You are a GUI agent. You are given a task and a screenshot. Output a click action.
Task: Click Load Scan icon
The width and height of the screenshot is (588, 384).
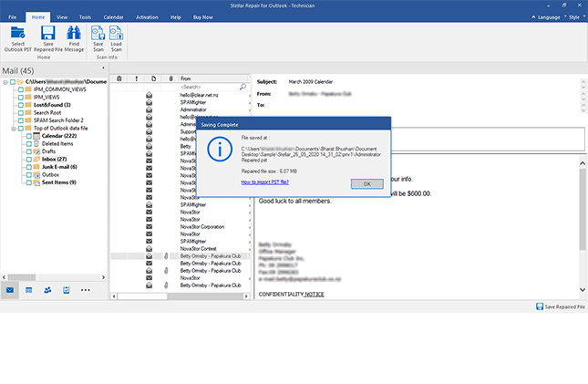click(117, 33)
